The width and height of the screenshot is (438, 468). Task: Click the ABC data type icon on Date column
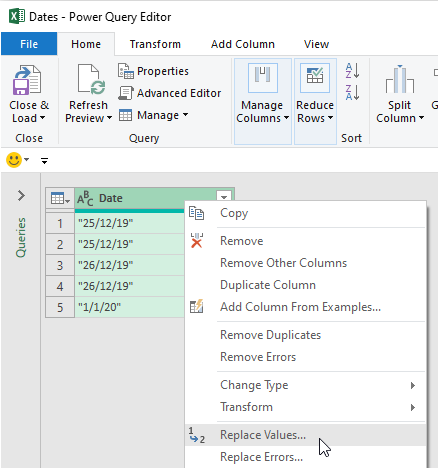click(x=85, y=199)
